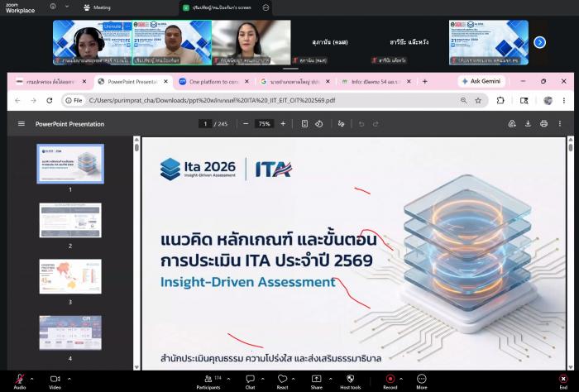
Task: Open Host tools shield
Action: tap(351, 381)
